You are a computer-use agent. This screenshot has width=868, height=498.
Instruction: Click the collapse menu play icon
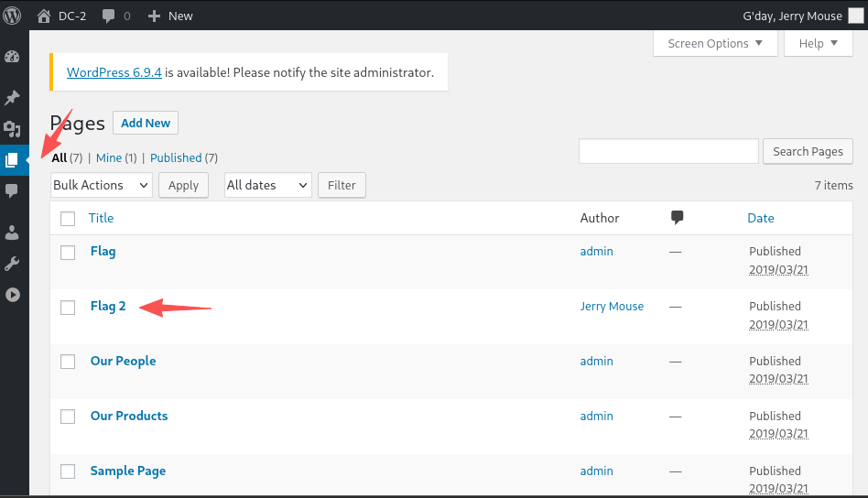click(12, 295)
